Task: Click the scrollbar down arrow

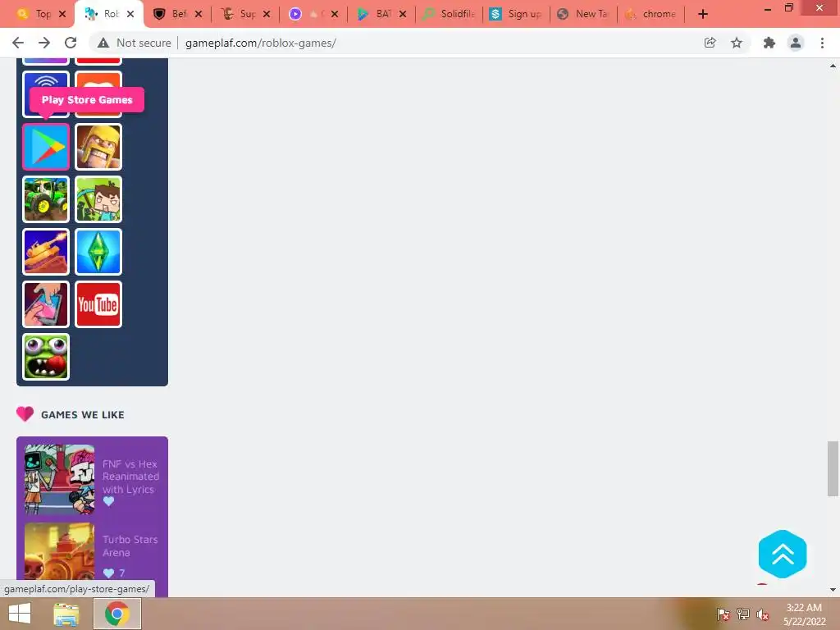Action: (x=833, y=590)
